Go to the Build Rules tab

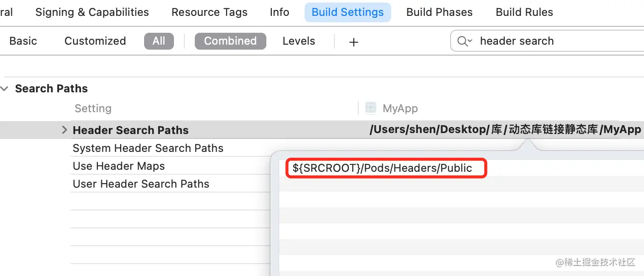524,12
